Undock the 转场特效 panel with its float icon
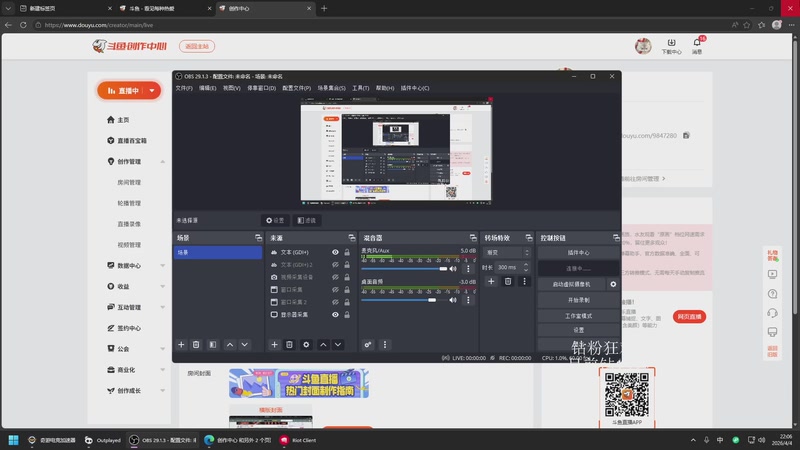Screen dimensions: 800x450 529,238
